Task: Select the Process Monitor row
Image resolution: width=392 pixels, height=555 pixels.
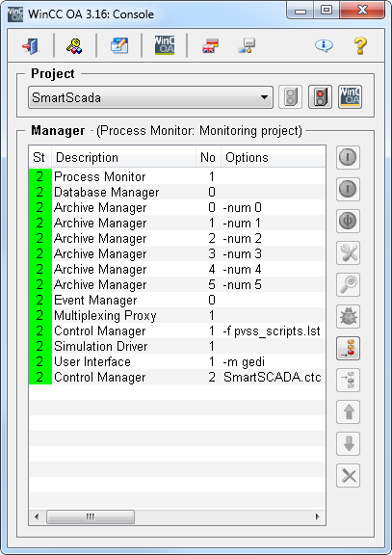Action: click(x=177, y=176)
